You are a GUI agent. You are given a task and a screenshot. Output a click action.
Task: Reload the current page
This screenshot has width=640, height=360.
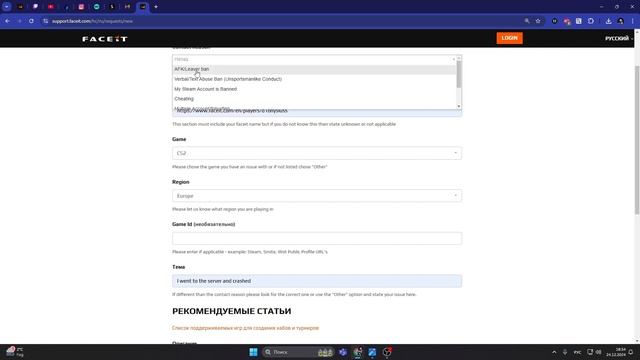(x=31, y=21)
